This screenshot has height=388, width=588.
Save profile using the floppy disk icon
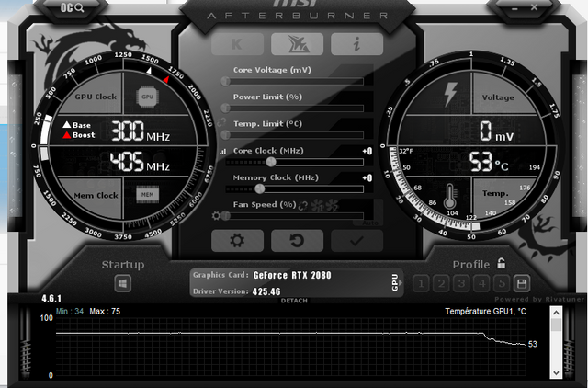(x=522, y=284)
